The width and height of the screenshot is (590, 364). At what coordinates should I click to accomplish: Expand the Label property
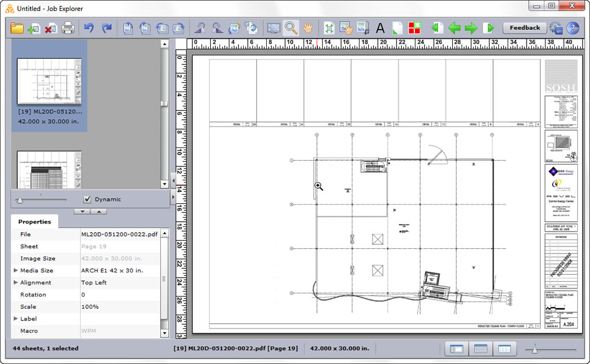16,318
